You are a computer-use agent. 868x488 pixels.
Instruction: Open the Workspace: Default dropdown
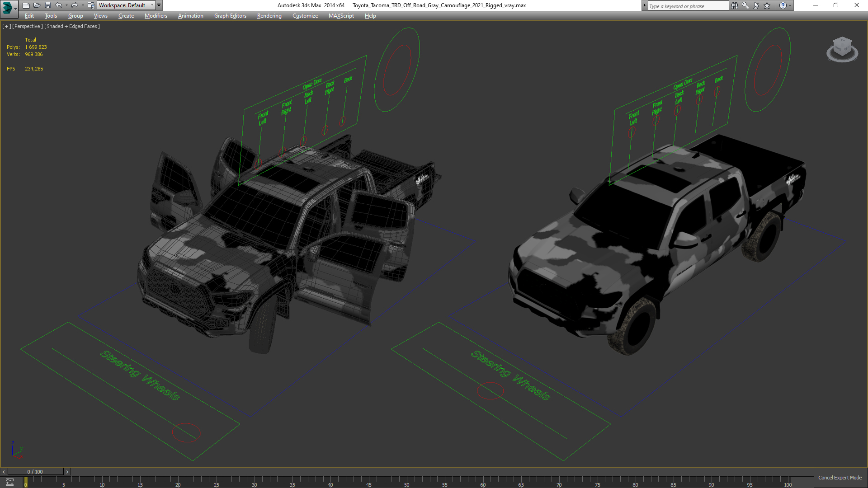click(126, 5)
